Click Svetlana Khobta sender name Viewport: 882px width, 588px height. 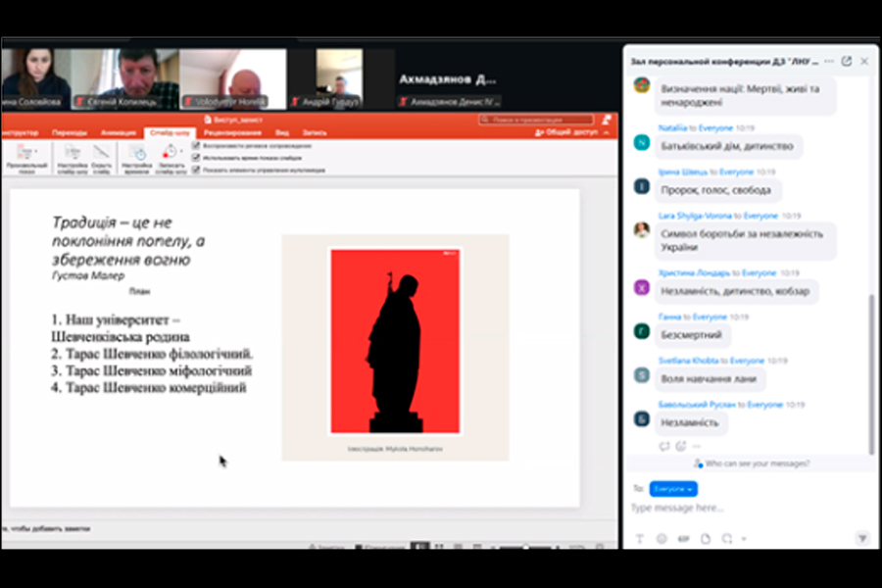pos(689,361)
